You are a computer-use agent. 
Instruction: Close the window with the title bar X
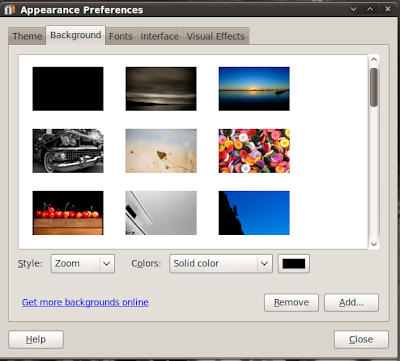click(x=387, y=9)
